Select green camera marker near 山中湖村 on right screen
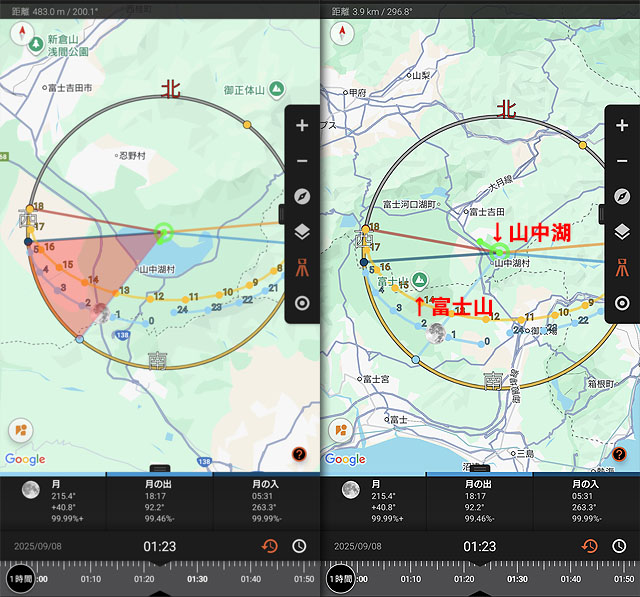 (x=499, y=251)
